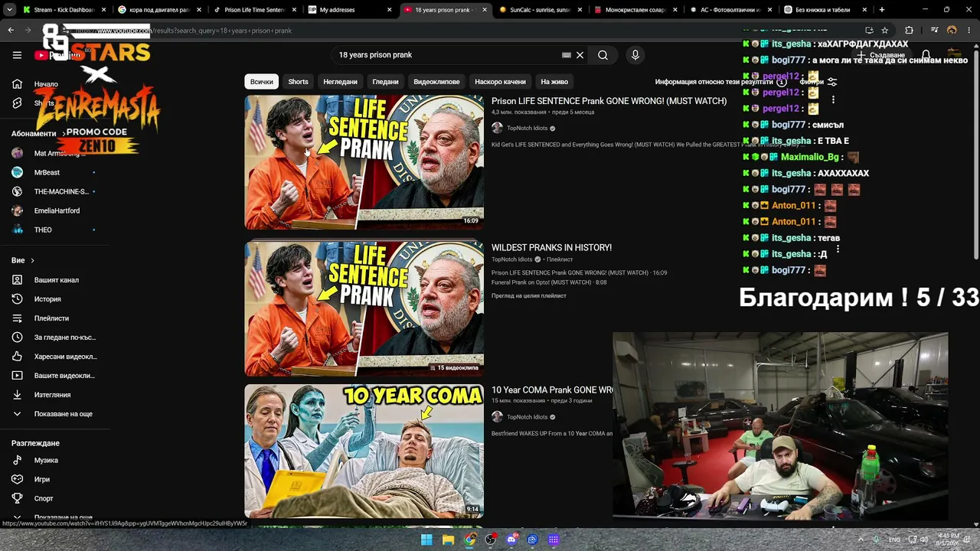The image size is (980, 551).
Task: Go to YouTube Home (Начало) icon
Action: coord(17,84)
